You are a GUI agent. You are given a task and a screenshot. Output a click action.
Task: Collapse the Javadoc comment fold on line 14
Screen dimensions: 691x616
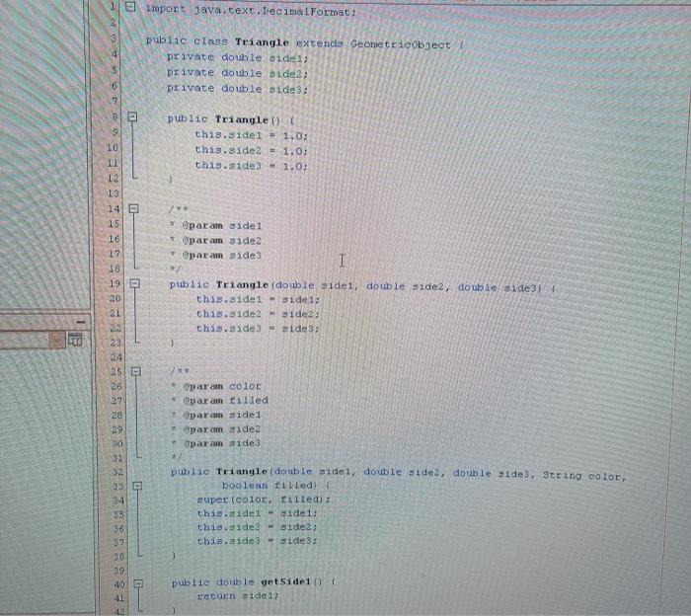(x=133, y=208)
